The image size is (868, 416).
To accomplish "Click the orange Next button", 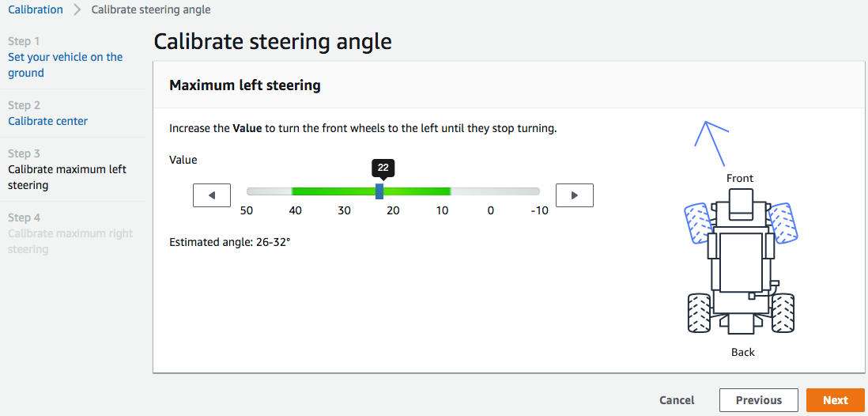I will 835,400.
